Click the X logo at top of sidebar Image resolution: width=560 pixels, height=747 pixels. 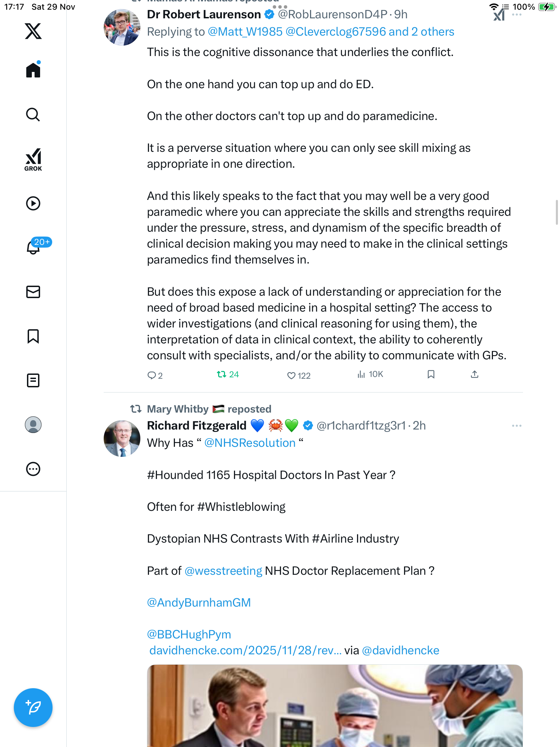click(33, 31)
